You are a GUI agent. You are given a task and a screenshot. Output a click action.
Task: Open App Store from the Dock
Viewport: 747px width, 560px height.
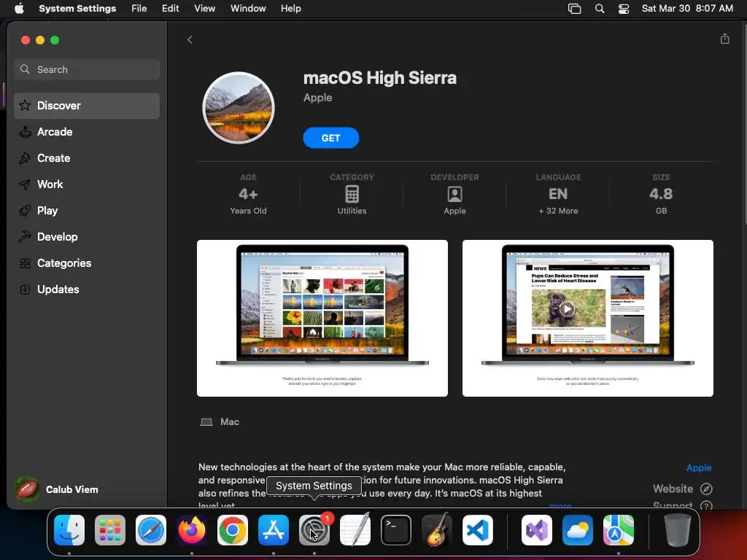[274, 530]
